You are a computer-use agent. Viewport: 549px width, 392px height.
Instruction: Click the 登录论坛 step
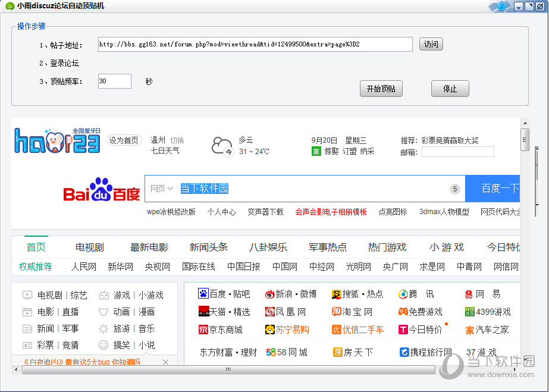pos(59,63)
